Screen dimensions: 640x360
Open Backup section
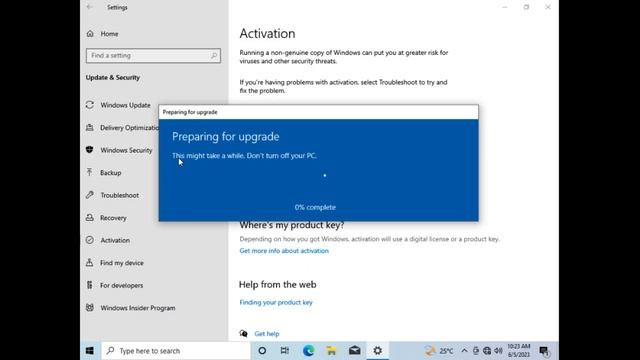(111, 173)
